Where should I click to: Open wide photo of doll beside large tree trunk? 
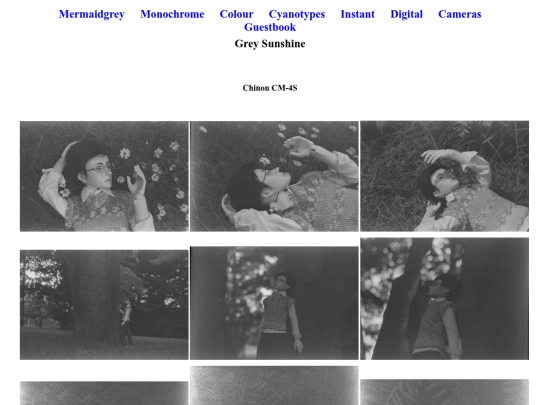104,305
